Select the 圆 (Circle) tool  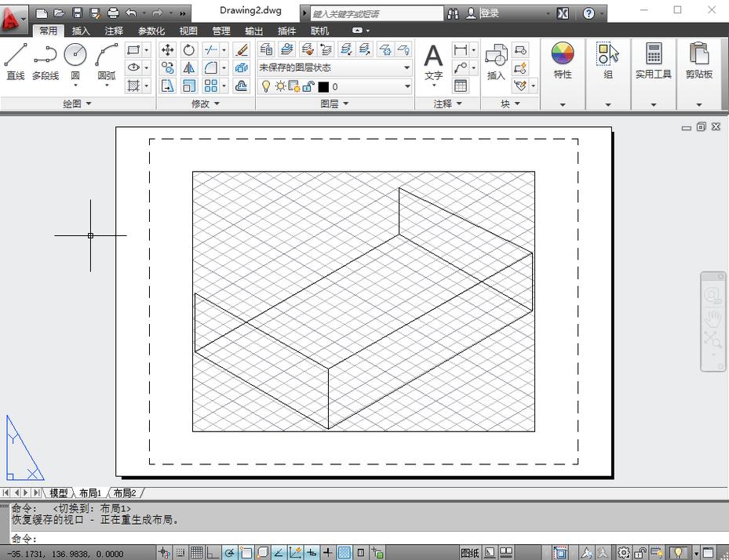[75, 63]
